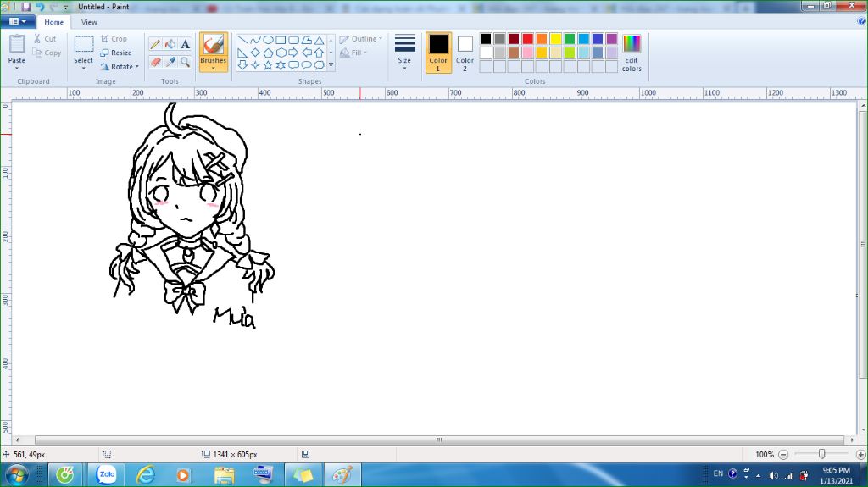
Task: Choose the Text tool
Action: (x=186, y=44)
